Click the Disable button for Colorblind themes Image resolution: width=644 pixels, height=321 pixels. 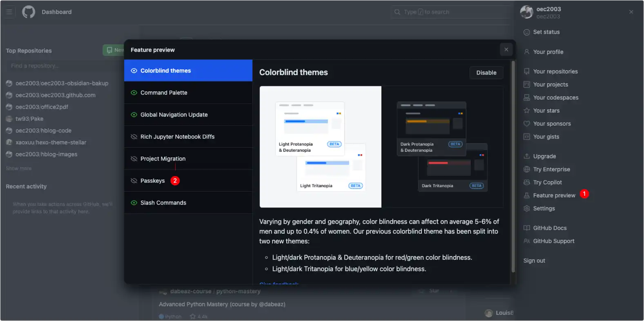[486, 73]
